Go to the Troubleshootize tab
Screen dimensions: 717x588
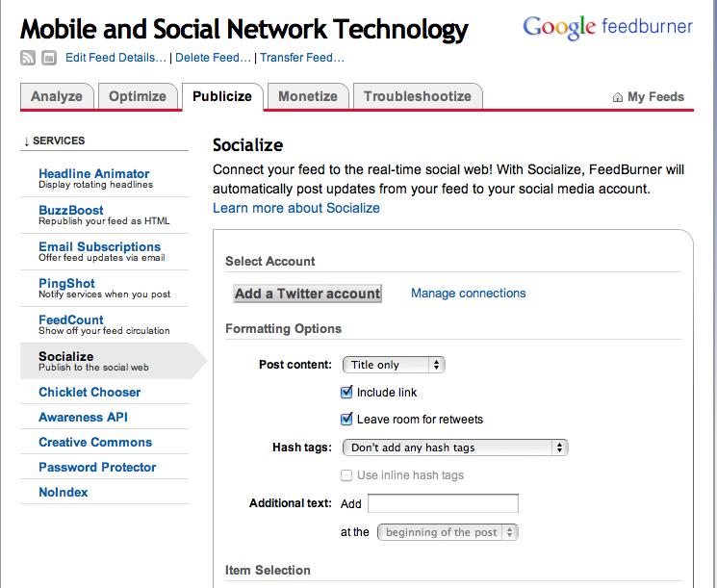point(418,96)
